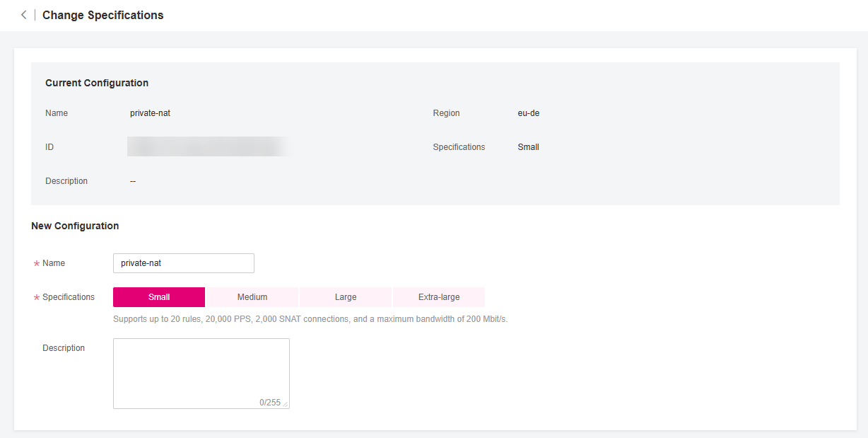Click the Current Configuration heading
The width and height of the screenshot is (868, 438).
pos(97,83)
